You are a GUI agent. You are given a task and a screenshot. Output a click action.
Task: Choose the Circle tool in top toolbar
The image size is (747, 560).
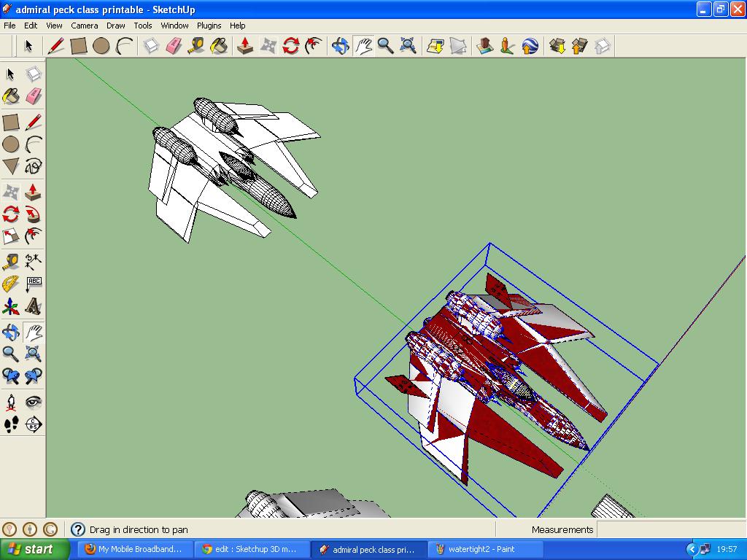(101, 46)
